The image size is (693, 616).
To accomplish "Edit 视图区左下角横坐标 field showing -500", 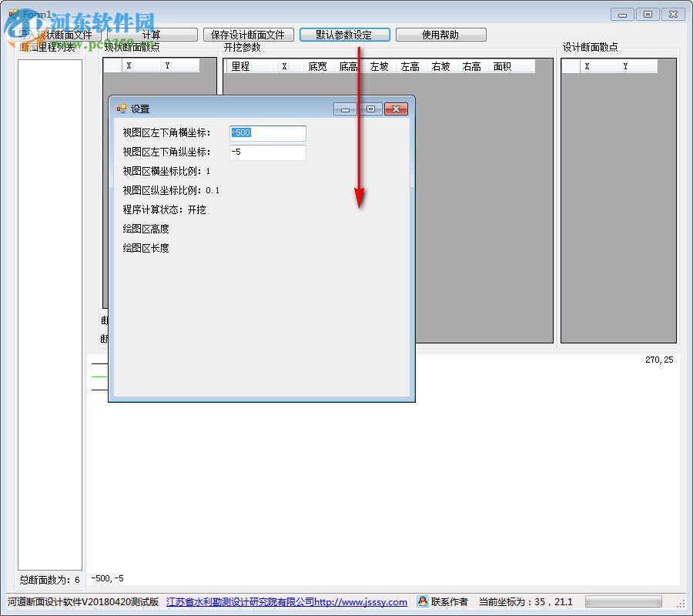I will click(268, 133).
